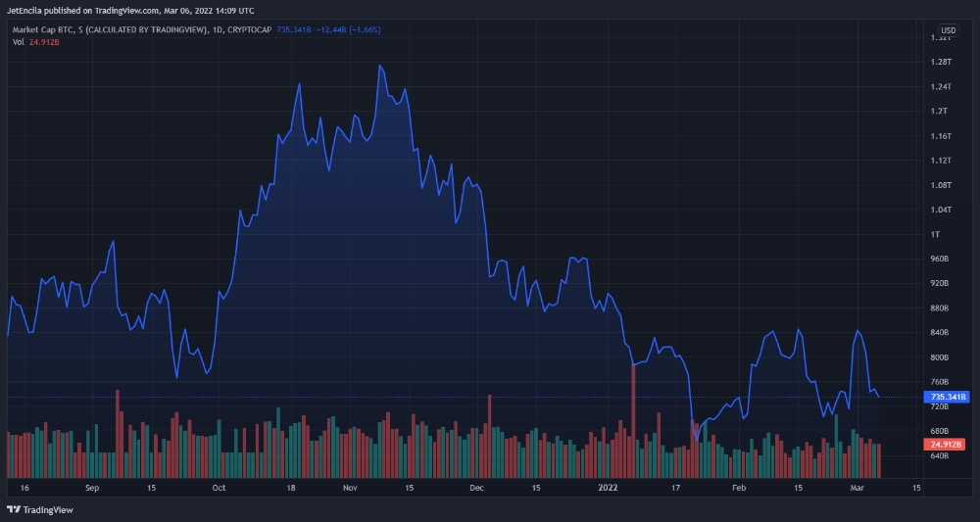980x522 pixels.
Task: Click the '1.08T' price axis label
Action: 941,185
